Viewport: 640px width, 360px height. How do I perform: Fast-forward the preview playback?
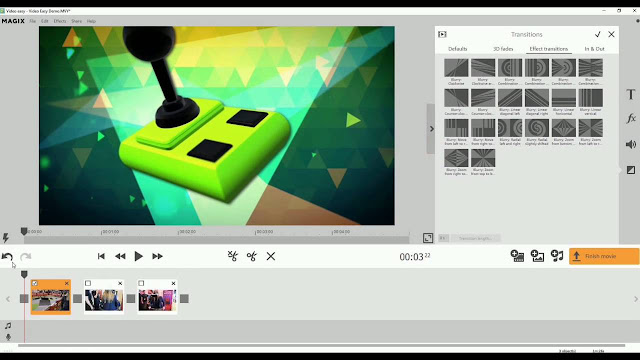[x=158, y=256]
